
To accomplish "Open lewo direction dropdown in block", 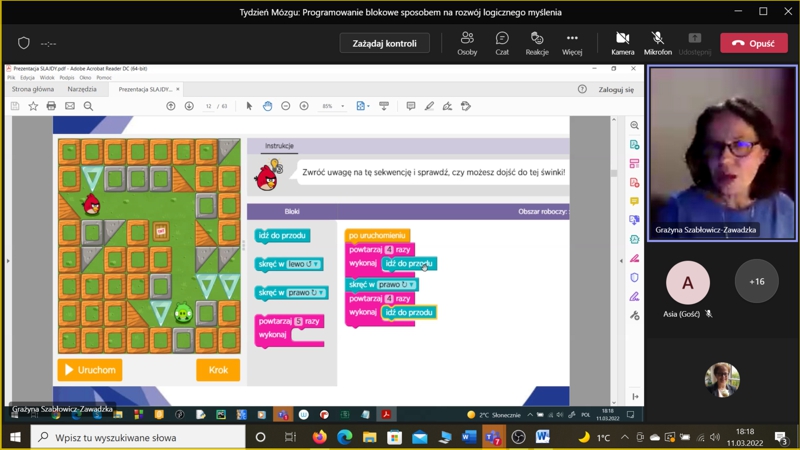I will point(304,264).
